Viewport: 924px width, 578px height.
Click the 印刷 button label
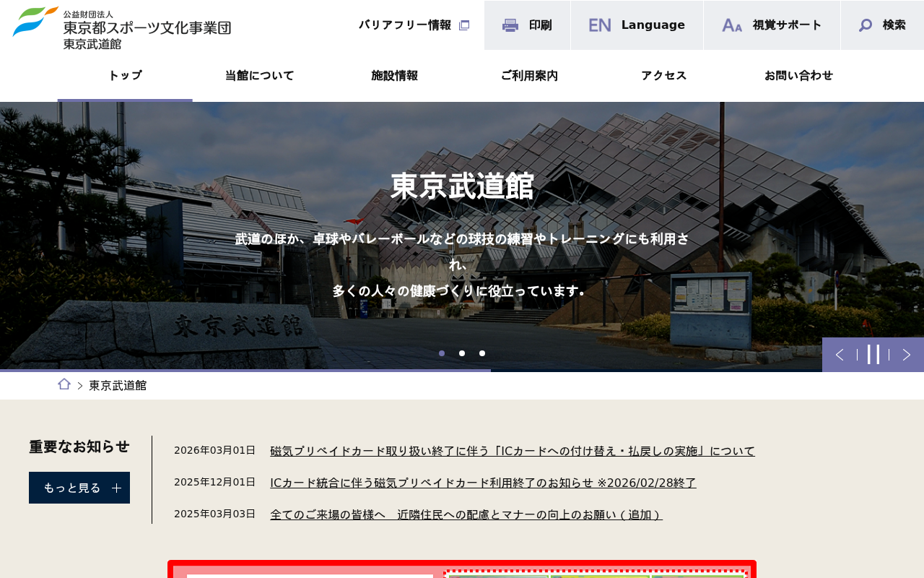pyautogui.click(x=540, y=25)
